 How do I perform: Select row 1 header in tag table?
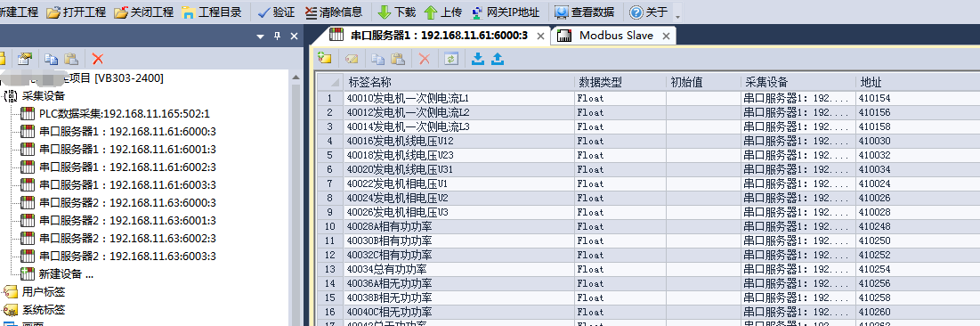pos(330,98)
